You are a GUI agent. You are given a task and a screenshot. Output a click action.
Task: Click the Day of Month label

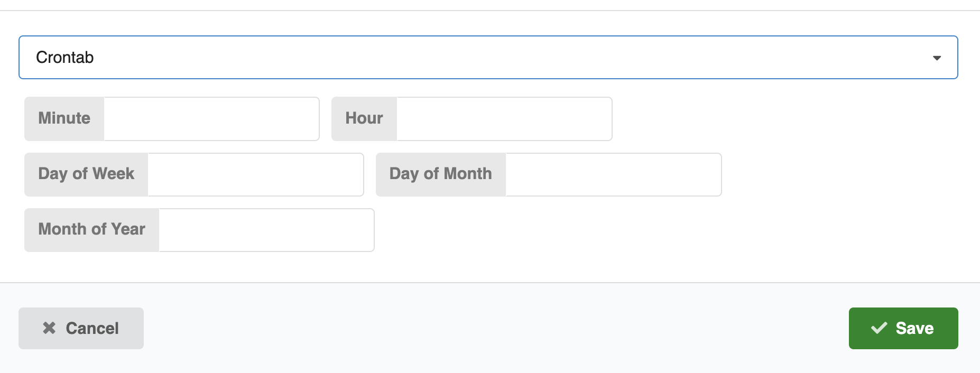[x=441, y=174]
